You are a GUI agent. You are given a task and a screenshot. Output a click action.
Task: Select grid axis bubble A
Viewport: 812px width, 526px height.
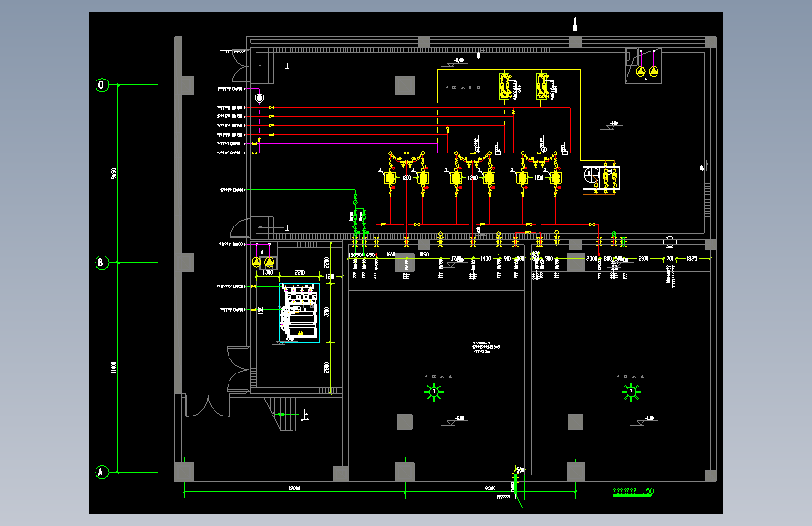point(102,472)
